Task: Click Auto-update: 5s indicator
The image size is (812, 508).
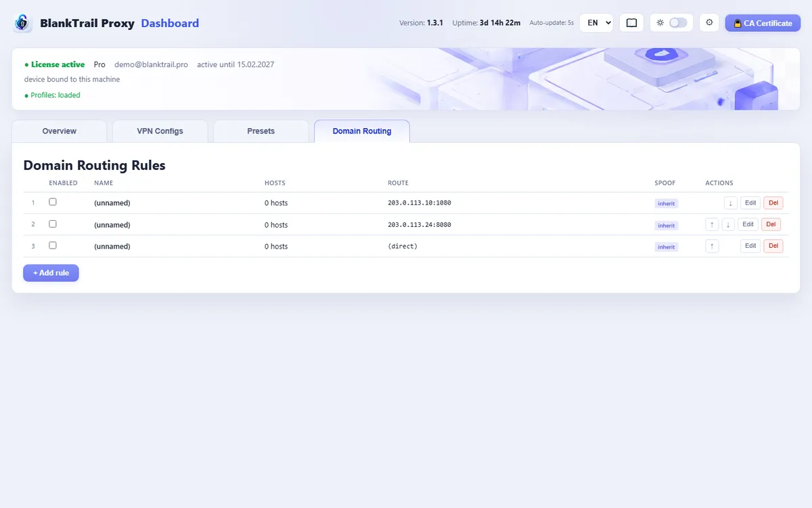Action: [551, 23]
